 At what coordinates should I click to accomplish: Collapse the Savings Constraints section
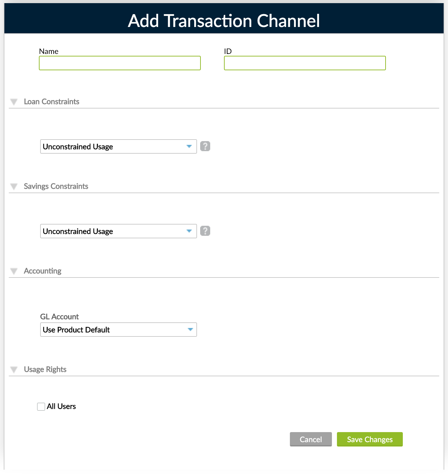[x=13, y=186]
